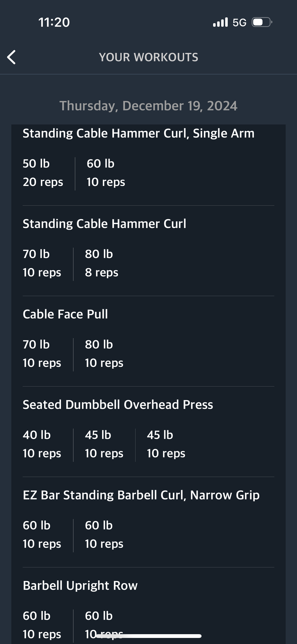Tap the YOUR WORKOUTS header title
Image resolution: width=297 pixels, height=644 pixels.
click(148, 57)
